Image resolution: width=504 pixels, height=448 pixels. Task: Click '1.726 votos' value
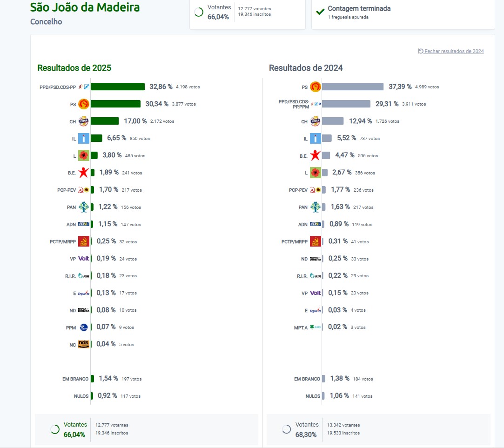[388, 121]
